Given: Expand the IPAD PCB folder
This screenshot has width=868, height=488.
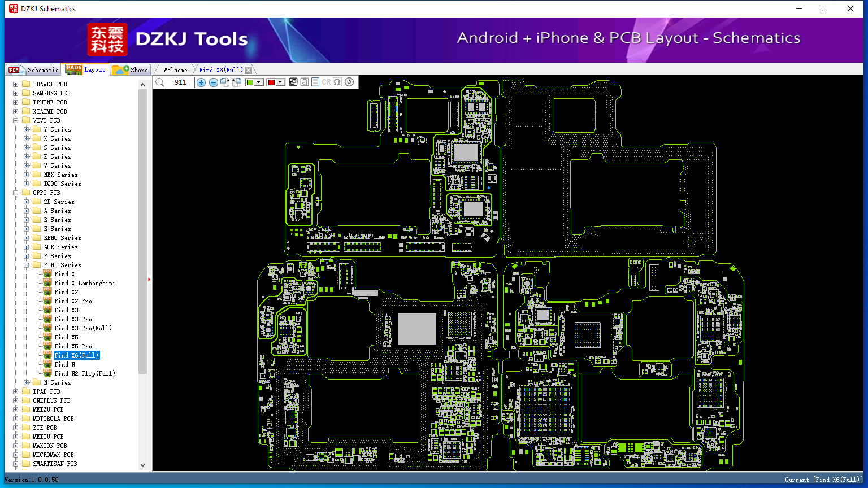Looking at the screenshot, I should coord(16,391).
